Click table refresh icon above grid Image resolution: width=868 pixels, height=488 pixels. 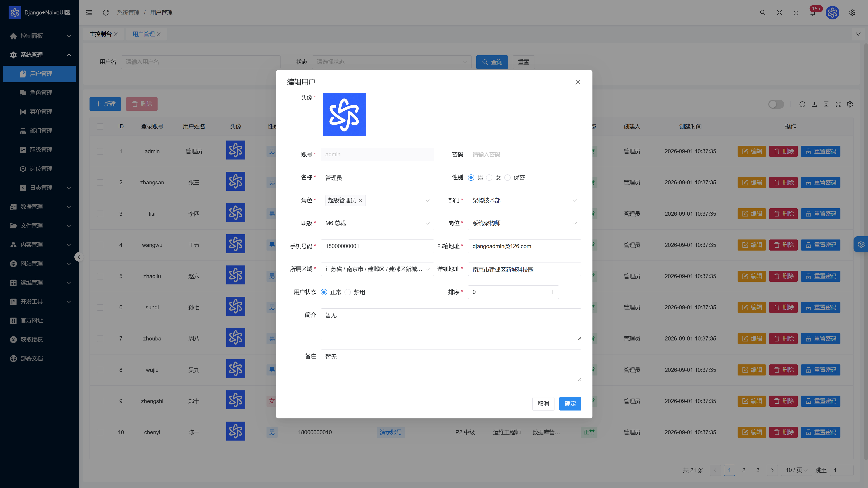point(802,104)
